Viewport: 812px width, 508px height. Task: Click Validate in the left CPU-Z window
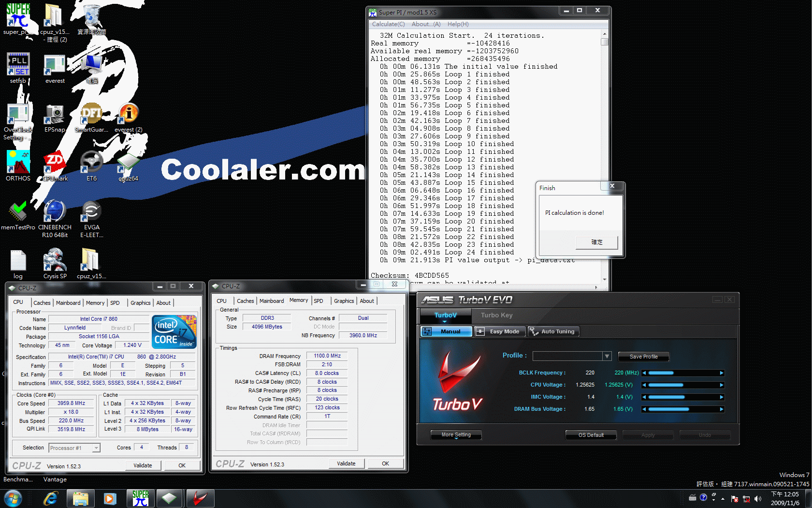pos(143,465)
